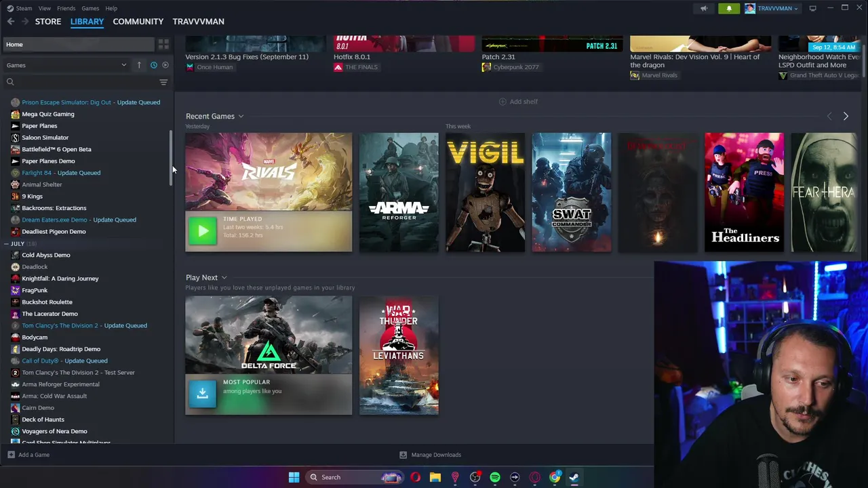The width and height of the screenshot is (868, 488).
Task: Click Add shelf
Action: (519, 102)
